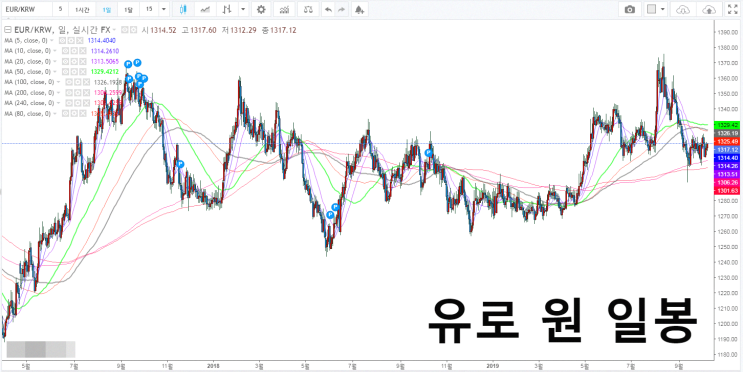Viewport: 743px width, 372px height.
Task: Click the EUR/KRW symbol input field
Action: 26,9
